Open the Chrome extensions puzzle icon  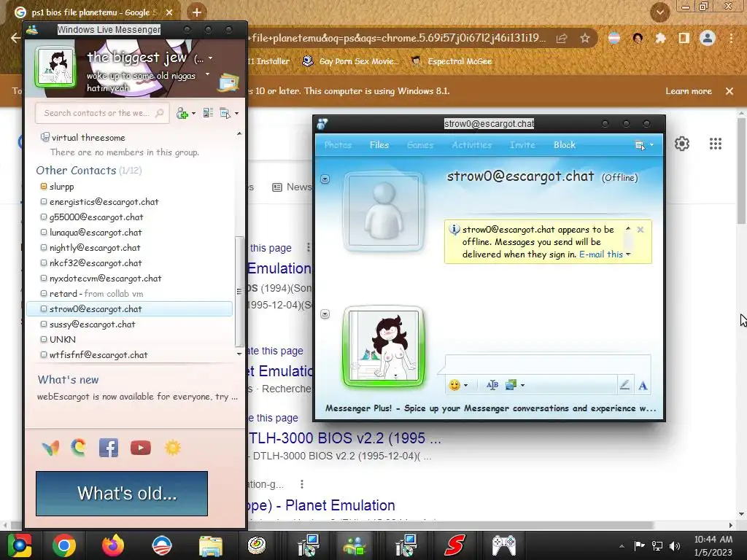659,38
